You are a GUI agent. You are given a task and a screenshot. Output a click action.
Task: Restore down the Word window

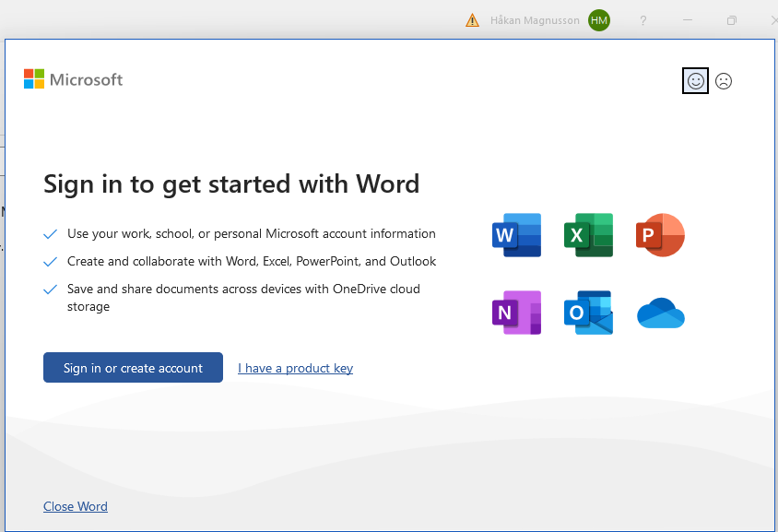tap(731, 20)
